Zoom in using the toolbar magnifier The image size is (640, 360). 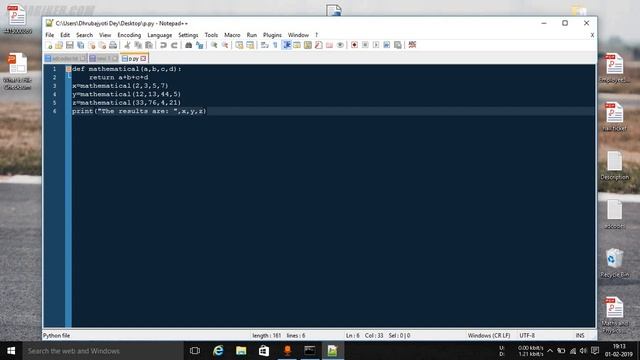214,45
